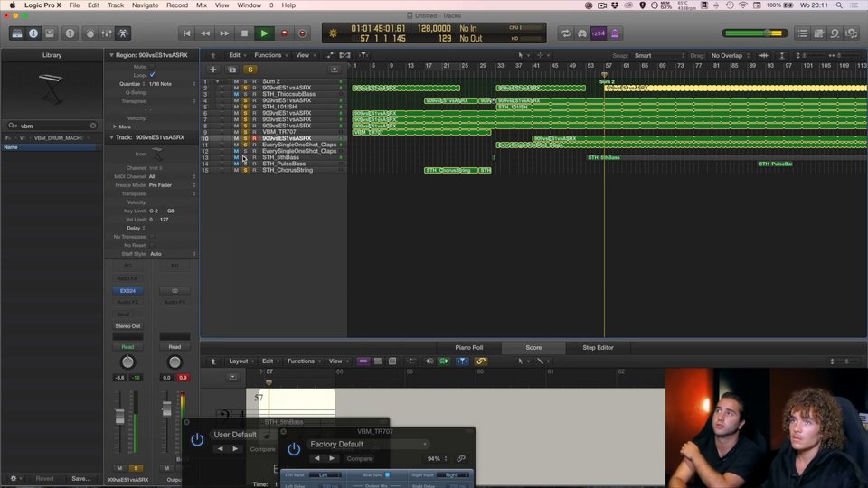Solo the VBM_TR707 track
The image size is (868, 488).
tap(245, 132)
